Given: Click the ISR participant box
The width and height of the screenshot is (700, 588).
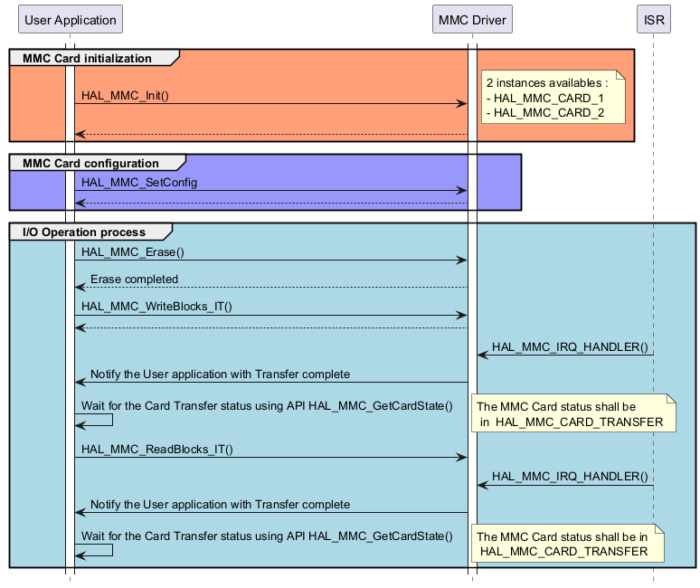Looking at the screenshot, I should pos(653,19).
